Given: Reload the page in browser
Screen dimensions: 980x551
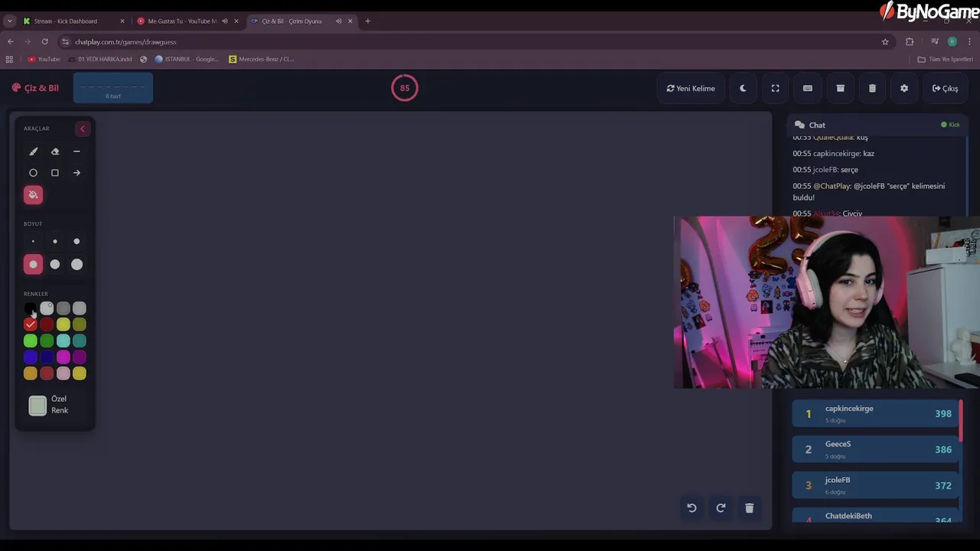Looking at the screenshot, I should coord(44,41).
